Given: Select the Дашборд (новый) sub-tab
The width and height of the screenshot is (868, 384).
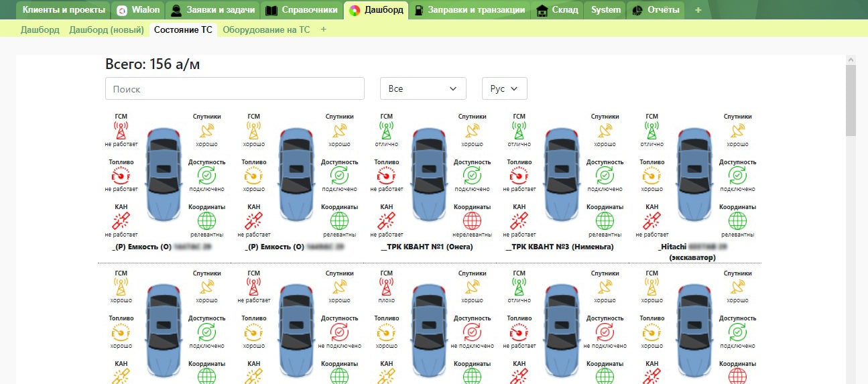Looking at the screenshot, I should point(107,29).
